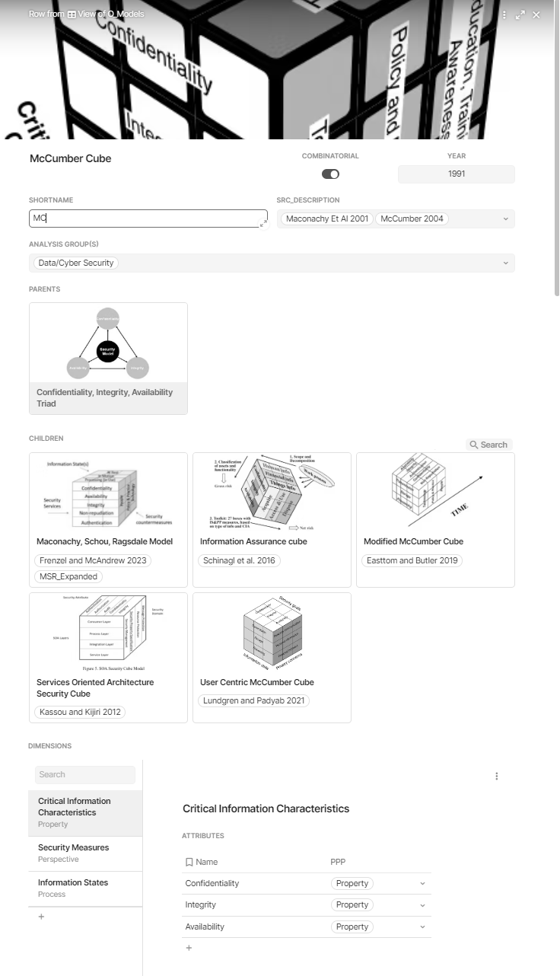Click the Property tag in Confidentiality row
Image resolution: width=560 pixels, height=976 pixels.
[x=352, y=884]
